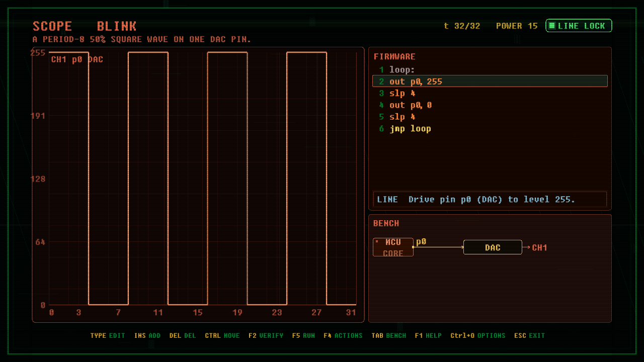Screen dimensions: 644x362
Task: Toggle the LINE LOCK indicator
Action: (x=579, y=26)
